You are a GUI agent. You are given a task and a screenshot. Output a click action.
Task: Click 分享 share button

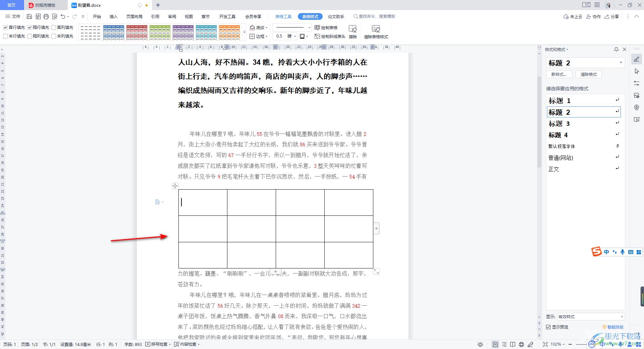[x=612, y=16]
